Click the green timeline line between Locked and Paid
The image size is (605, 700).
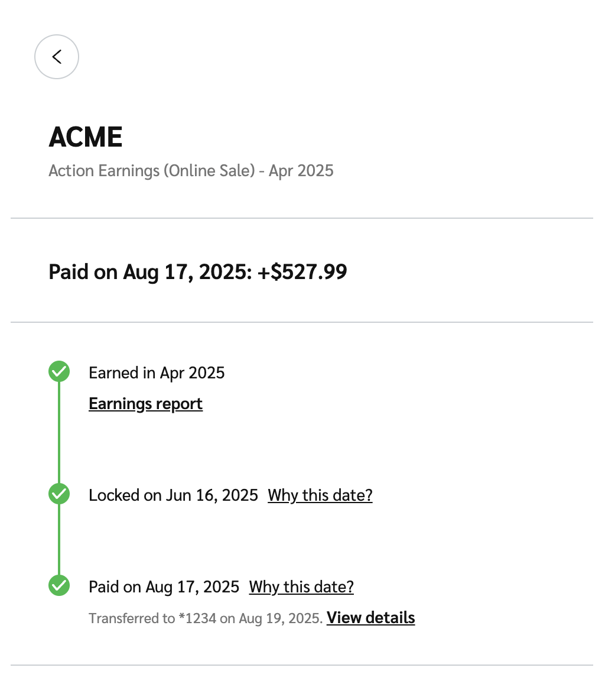click(x=59, y=539)
